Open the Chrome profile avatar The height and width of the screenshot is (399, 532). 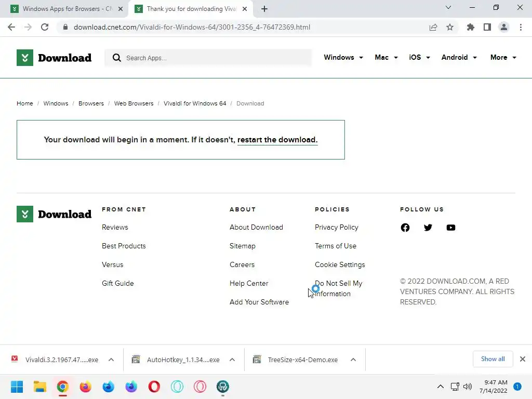[x=504, y=27]
